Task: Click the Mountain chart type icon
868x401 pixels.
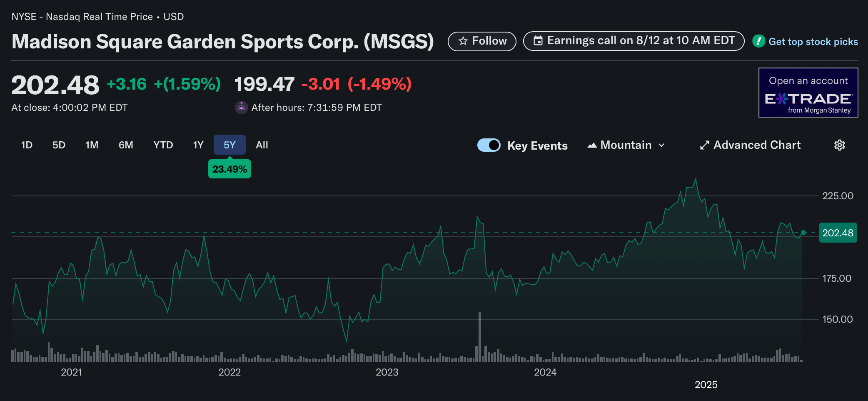Action: click(x=592, y=145)
